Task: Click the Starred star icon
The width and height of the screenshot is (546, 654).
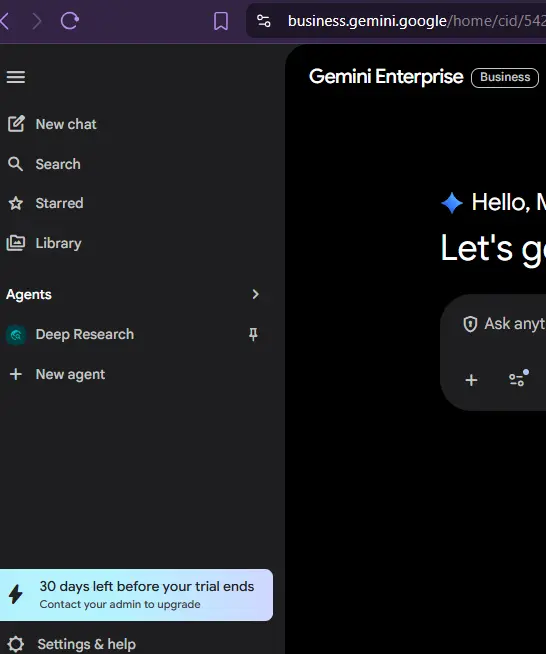Action: point(16,204)
